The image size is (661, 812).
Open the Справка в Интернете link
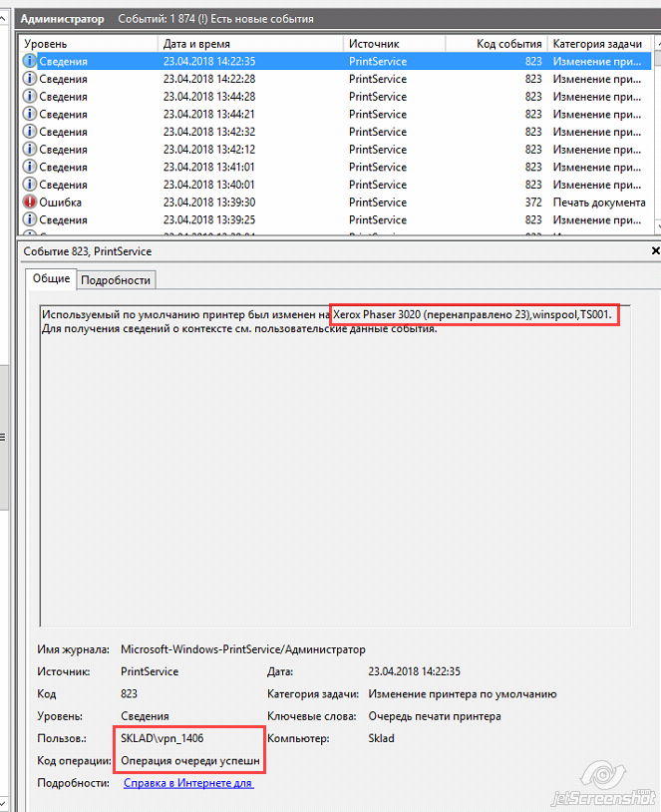click(188, 783)
